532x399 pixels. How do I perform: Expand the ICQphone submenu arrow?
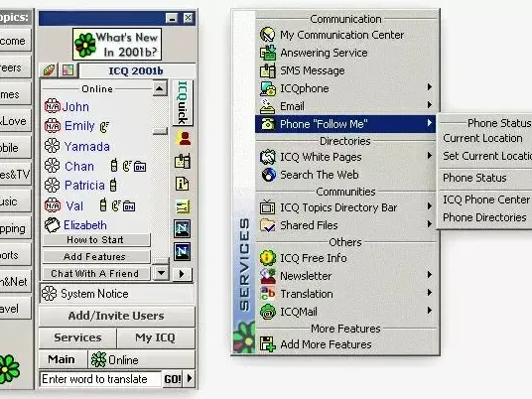pyautogui.click(x=430, y=87)
